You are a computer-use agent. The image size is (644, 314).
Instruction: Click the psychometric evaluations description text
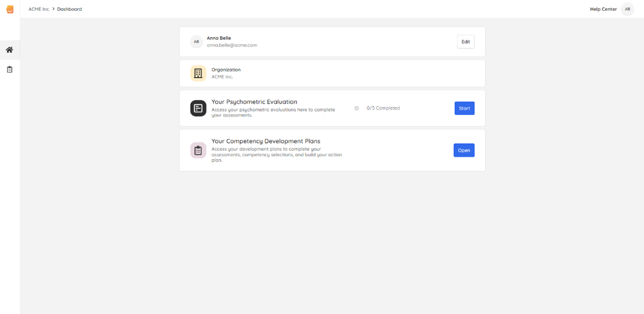click(x=273, y=112)
